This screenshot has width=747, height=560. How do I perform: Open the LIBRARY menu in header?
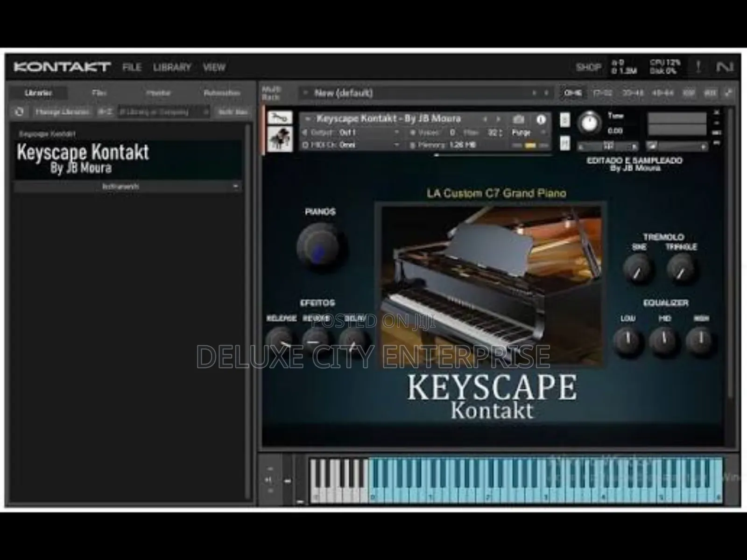(x=172, y=67)
